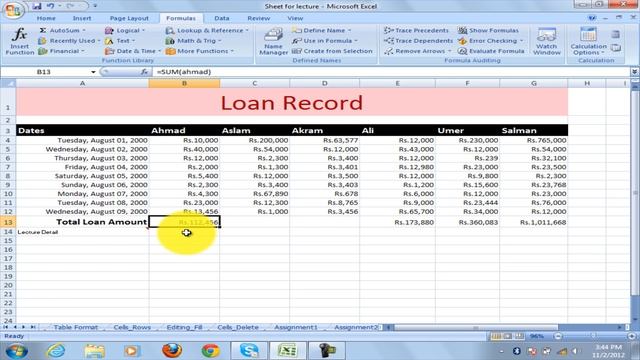Switch to the Insert tab
Viewport: 640px width, 360px height.
(x=82, y=18)
